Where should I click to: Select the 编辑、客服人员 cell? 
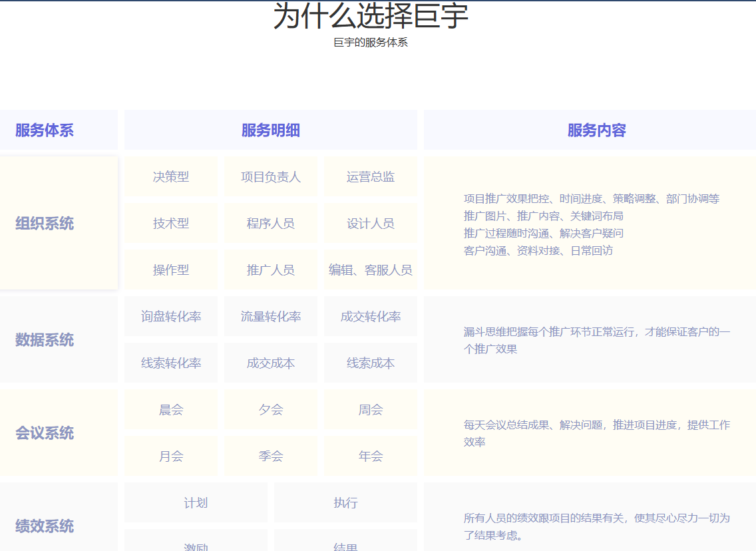371,270
